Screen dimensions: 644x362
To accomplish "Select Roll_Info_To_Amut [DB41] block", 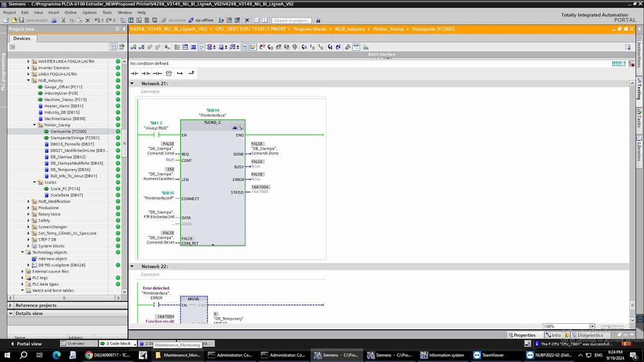I will click(x=73, y=176).
